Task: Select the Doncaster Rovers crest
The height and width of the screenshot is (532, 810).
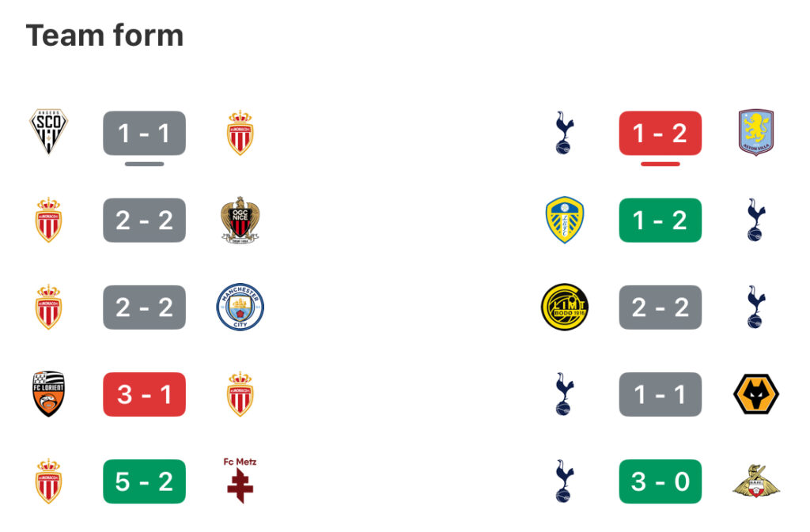Action: pyautogui.click(x=755, y=481)
